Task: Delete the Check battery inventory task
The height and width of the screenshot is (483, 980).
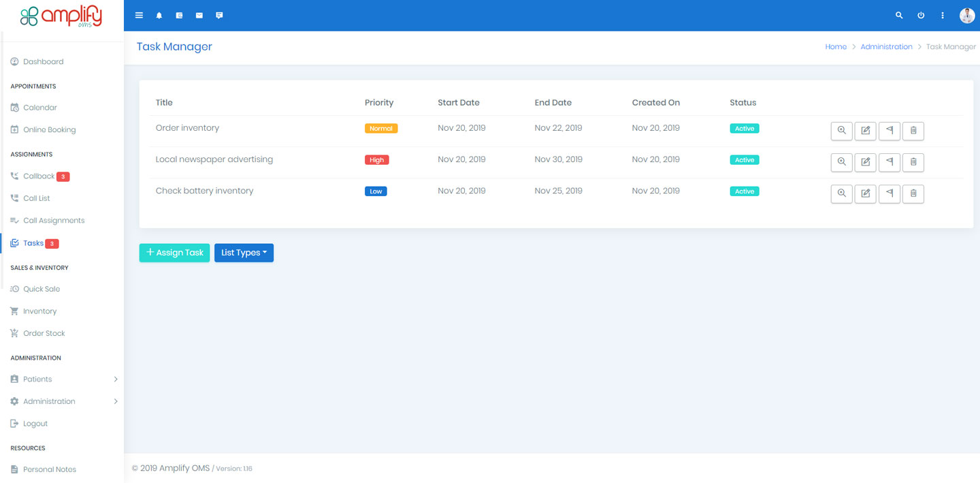Action: 913,193
